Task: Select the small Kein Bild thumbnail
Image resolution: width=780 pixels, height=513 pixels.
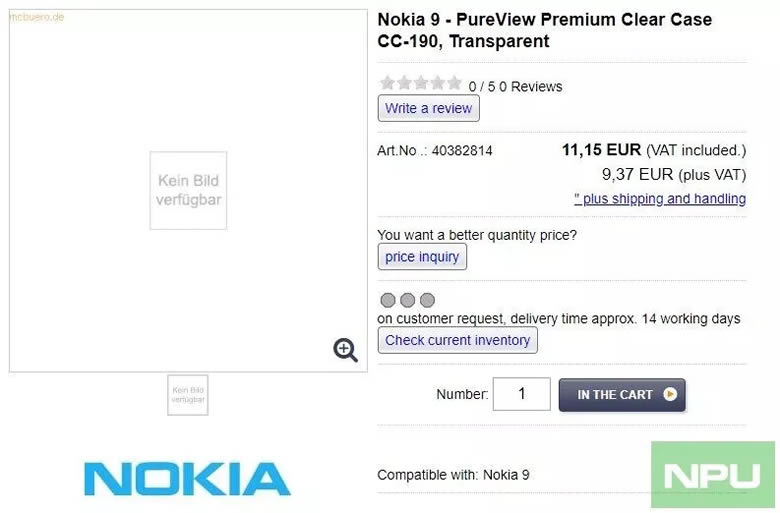Action: click(188, 395)
